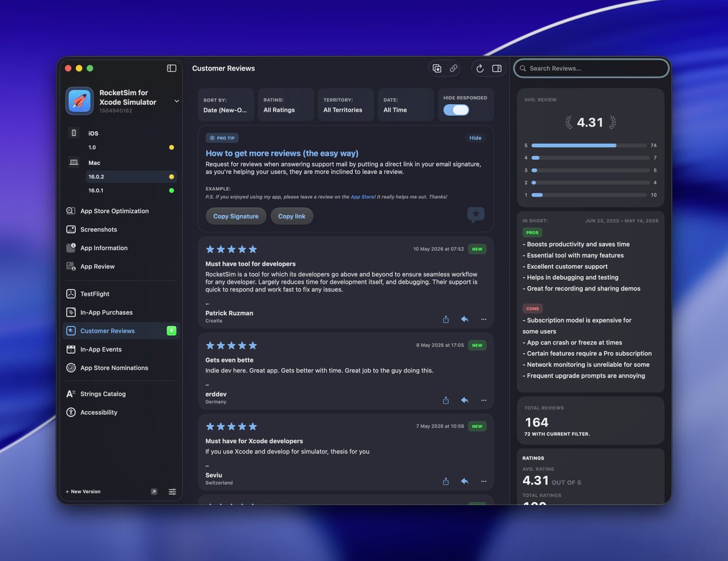The image size is (728, 561).
Task: Share Seviu's review
Action: point(446,481)
